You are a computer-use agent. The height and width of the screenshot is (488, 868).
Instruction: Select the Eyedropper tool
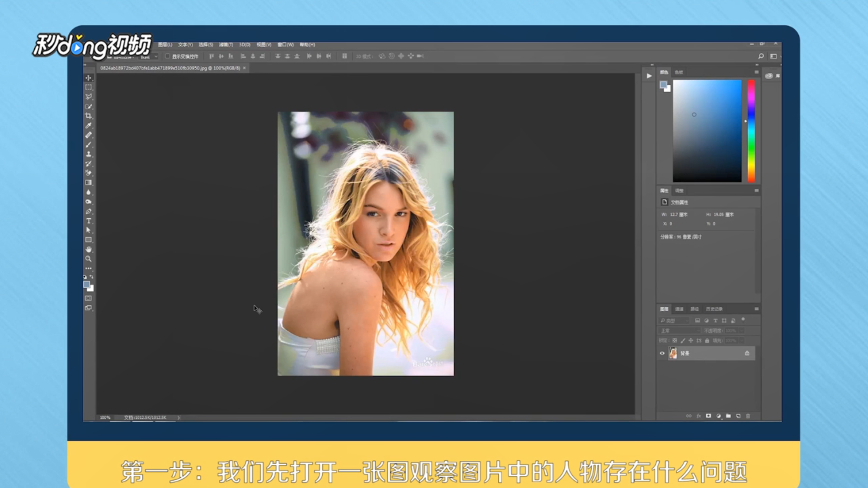click(x=89, y=126)
